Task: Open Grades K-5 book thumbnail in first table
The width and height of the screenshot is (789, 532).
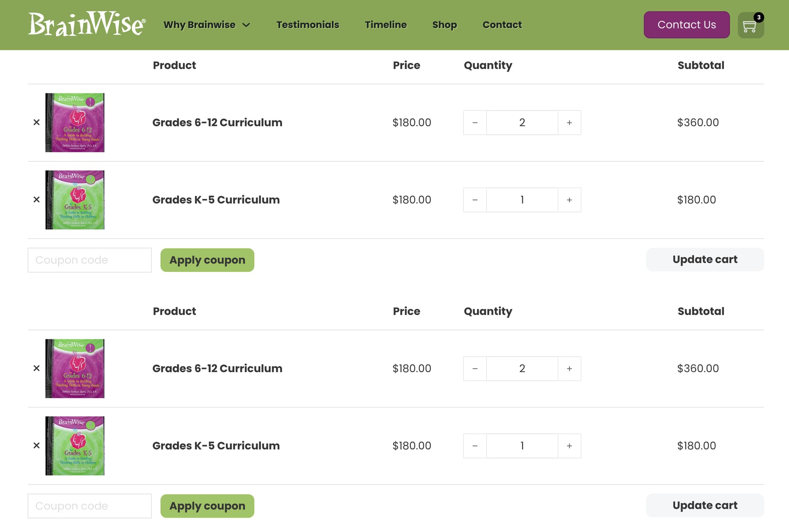Action: click(75, 200)
